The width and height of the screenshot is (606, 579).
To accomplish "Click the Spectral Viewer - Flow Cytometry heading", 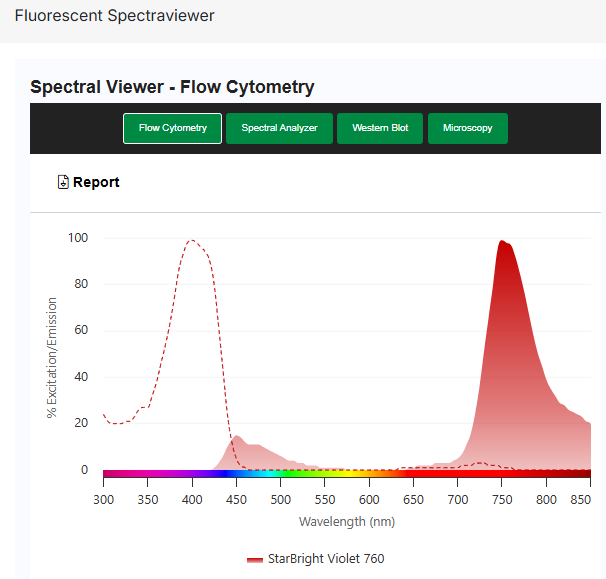I will (x=172, y=87).
